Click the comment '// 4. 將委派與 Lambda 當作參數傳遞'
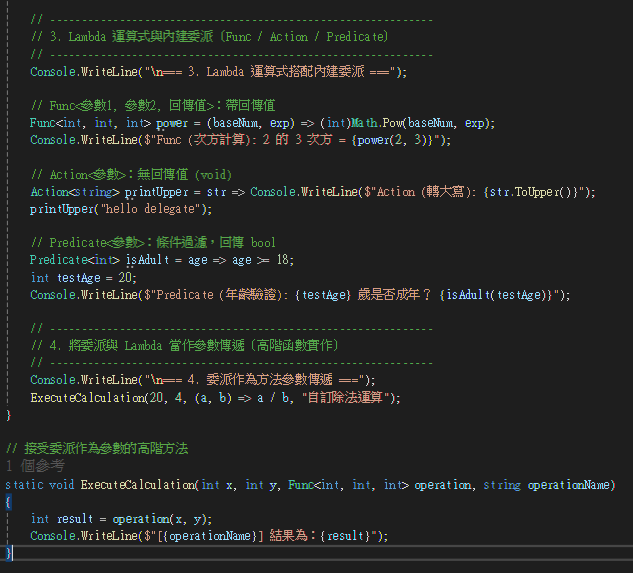 tap(184, 346)
